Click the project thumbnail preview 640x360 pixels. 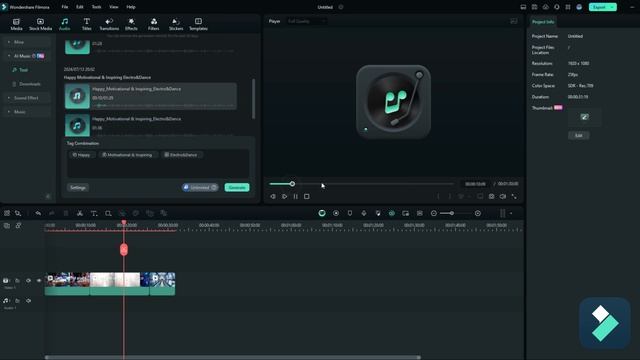584,117
